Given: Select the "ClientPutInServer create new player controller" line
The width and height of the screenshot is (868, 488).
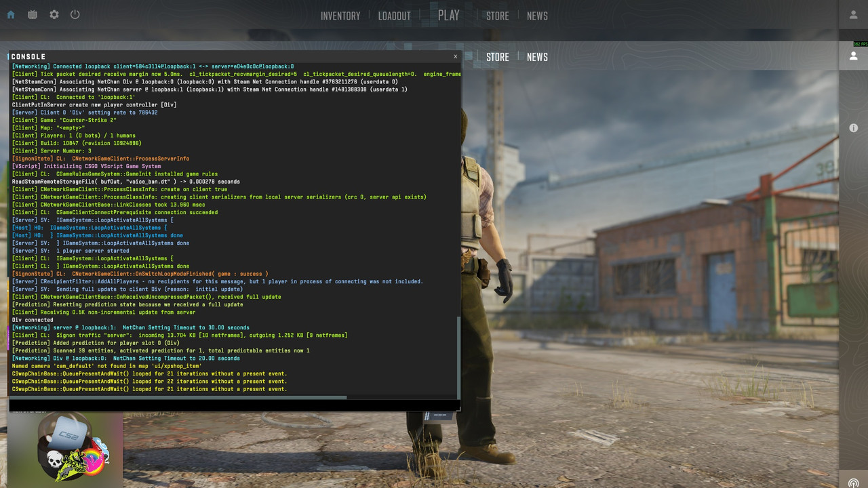Looking at the screenshot, I should 94,104.
